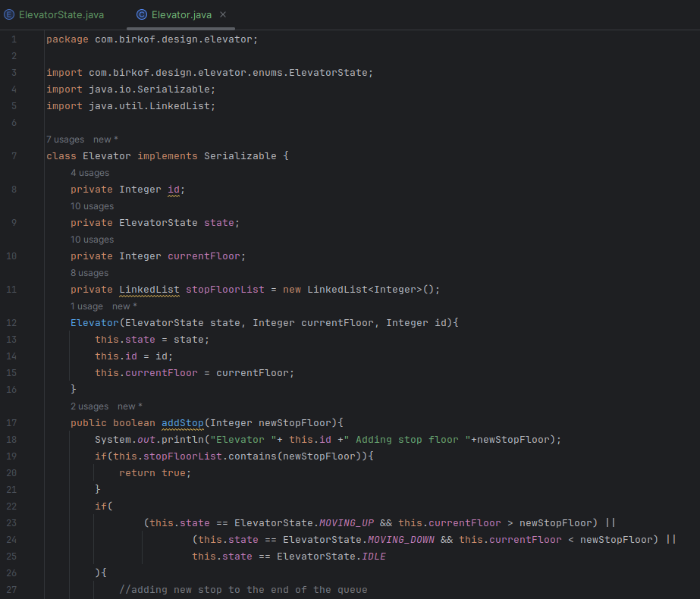Click the class name 'Elevator' in line 7

click(107, 155)
